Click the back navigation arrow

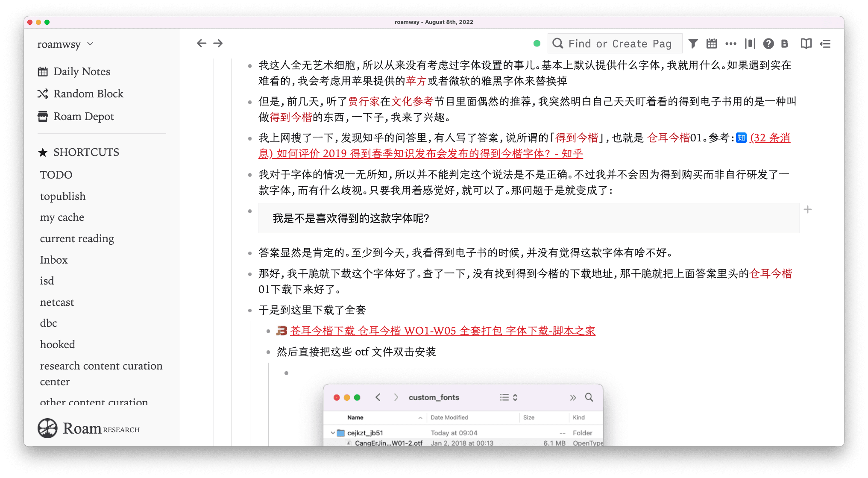[x=201, y=43]
